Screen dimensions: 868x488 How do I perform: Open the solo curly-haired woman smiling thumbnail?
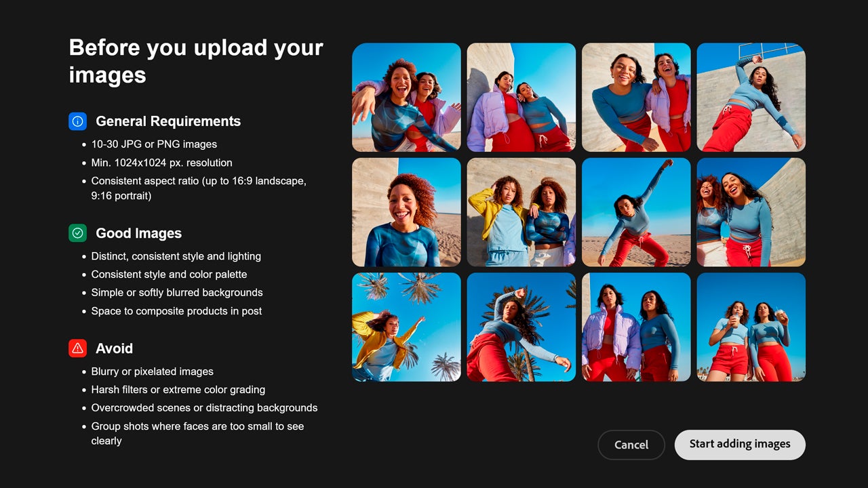(x=406, y=212)
